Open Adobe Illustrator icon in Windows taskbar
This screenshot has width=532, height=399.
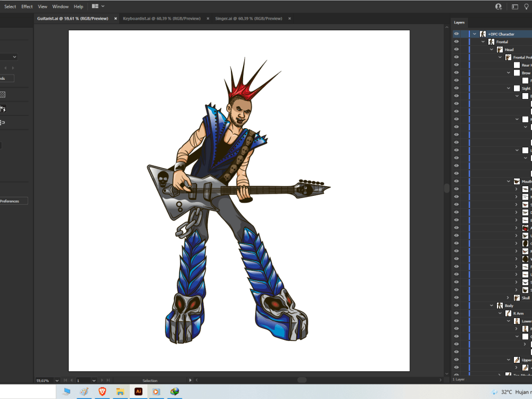click(138, 392)
